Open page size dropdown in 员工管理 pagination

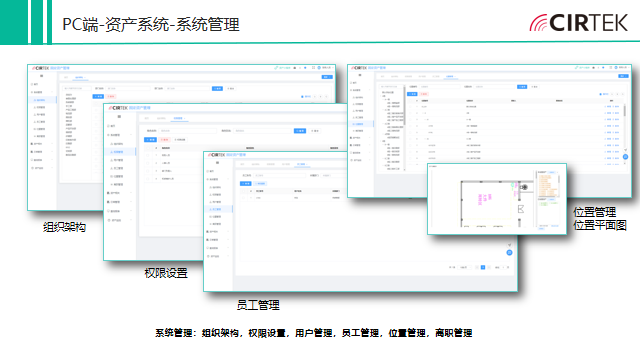pyautogui.click(x=465, y=267)
